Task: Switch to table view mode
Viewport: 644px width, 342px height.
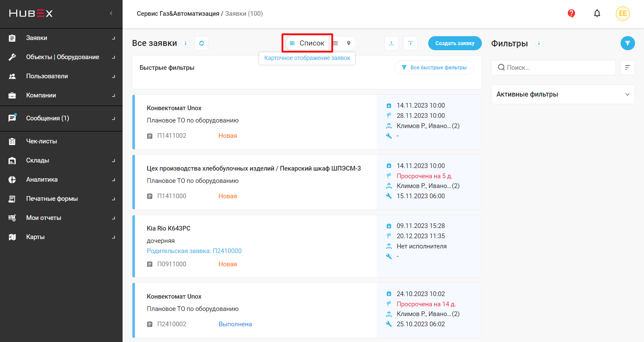Action: coord(335,43)
